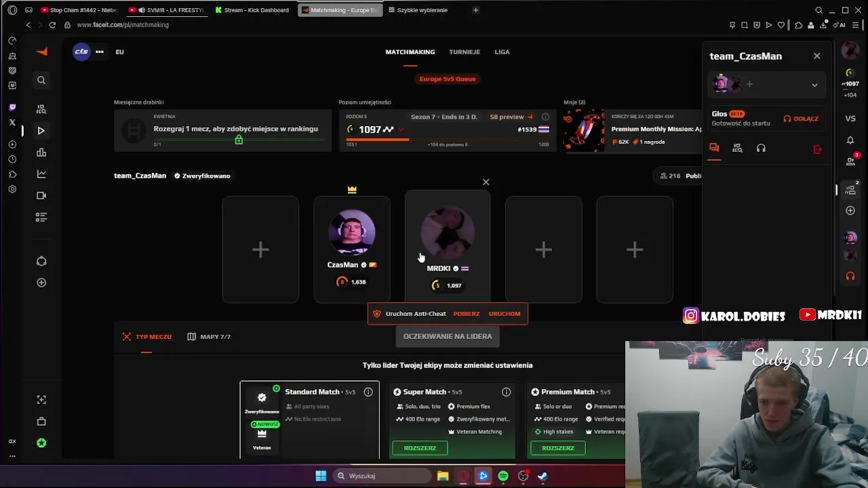
Task: Switch to Stream - Kick Dashboard browser tab
Action: coord(252,10)
